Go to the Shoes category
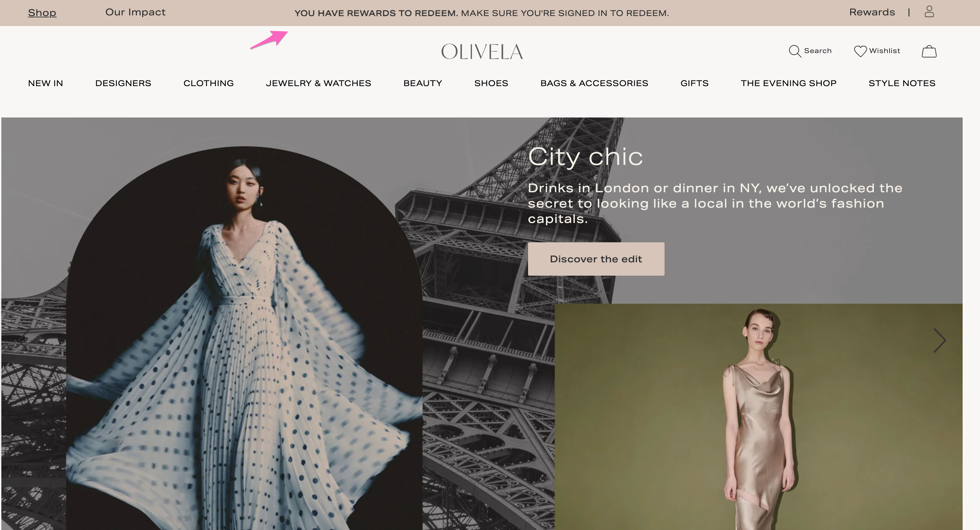 (491, 83)
